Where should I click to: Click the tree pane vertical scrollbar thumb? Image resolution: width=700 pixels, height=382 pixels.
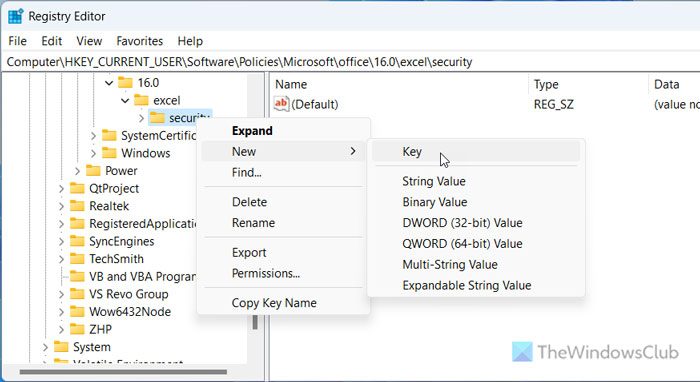click(x=255, y=321)
